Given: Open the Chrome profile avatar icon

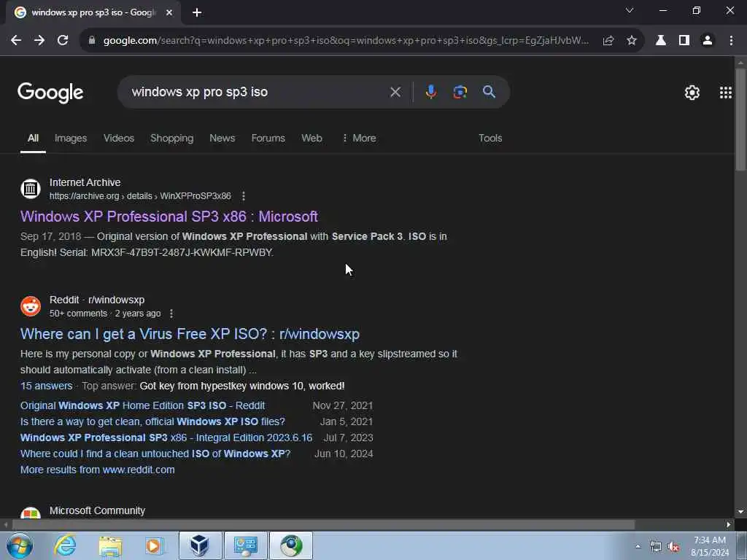Looking at the screenshot, I should coord(708,41).
